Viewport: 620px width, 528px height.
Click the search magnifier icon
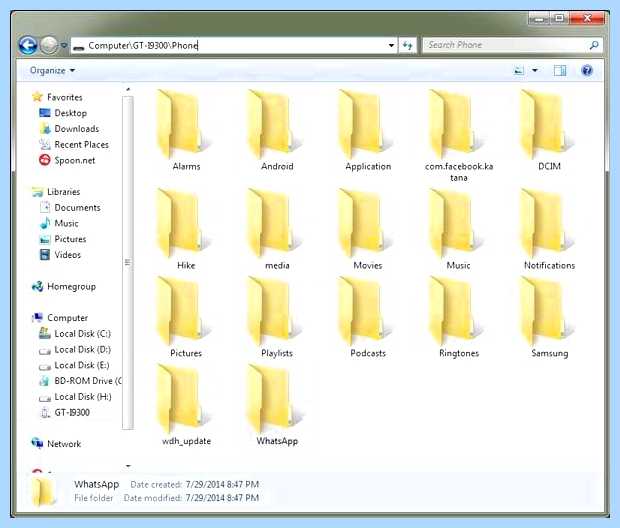(594, 45)
